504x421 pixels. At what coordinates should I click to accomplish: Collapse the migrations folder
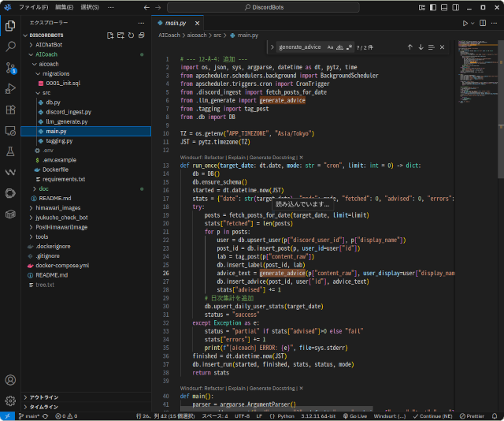coord(55,73)
